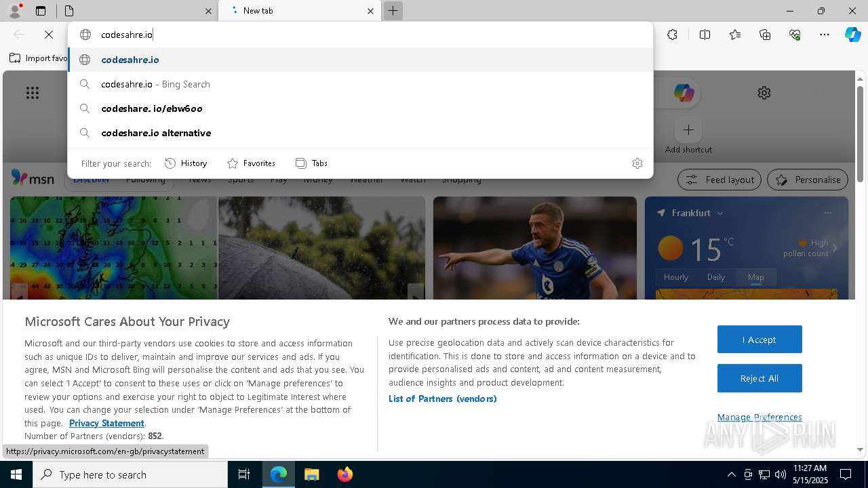Show hidden system tray icons

tap(731, 474)
